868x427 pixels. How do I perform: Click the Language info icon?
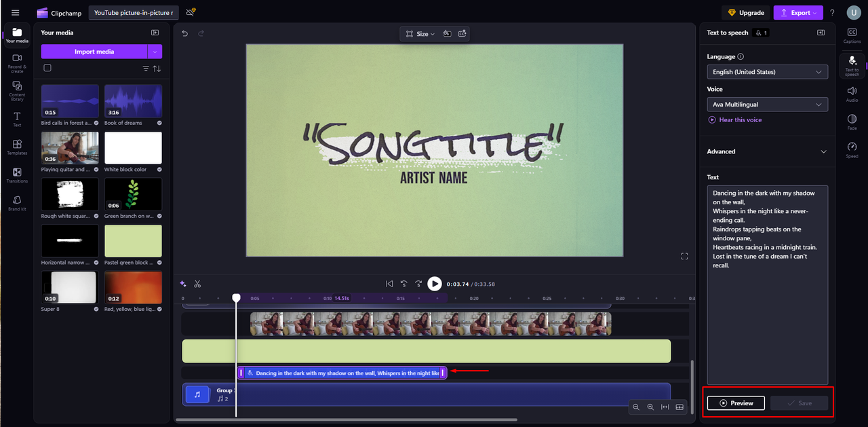pyautogui.click(x=741, y=57)
